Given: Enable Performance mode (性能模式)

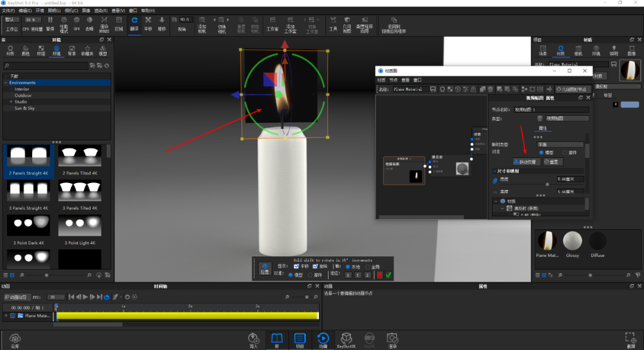Looking at the screenshot, I should [64, 24].
